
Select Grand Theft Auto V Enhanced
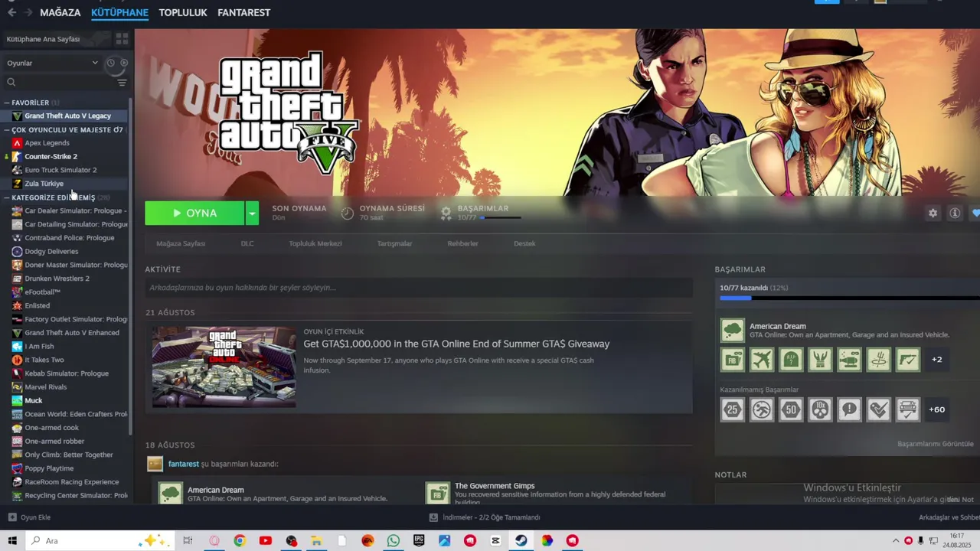(71, 333)
